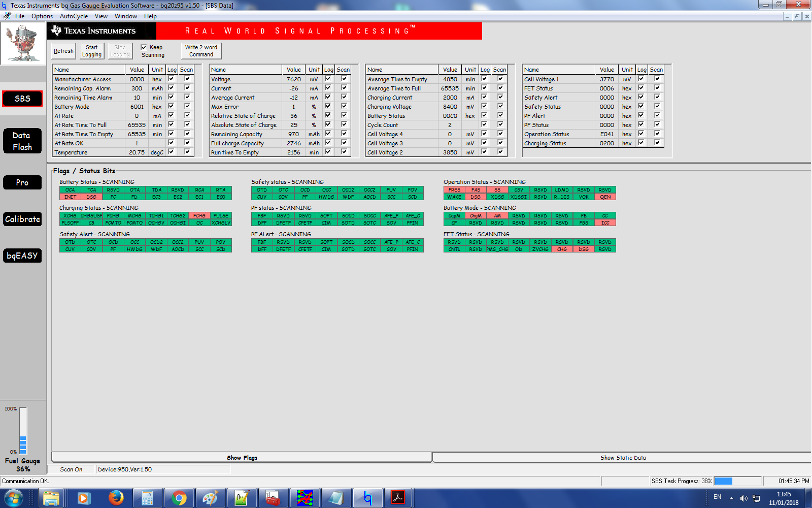Click the EN language indicator
The width and height of the screenshot is (812, 508).
pos(717,497)
